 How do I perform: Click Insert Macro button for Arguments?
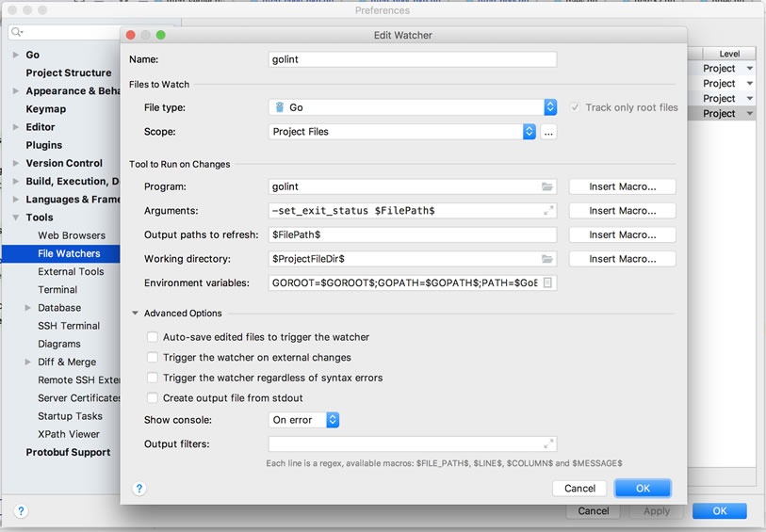click(x=622, y=211)
